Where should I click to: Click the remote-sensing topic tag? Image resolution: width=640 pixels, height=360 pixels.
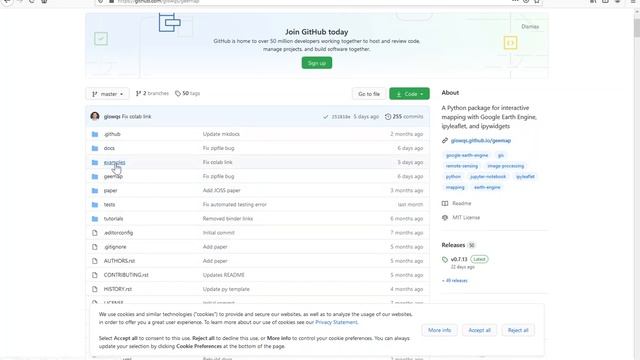462,166
